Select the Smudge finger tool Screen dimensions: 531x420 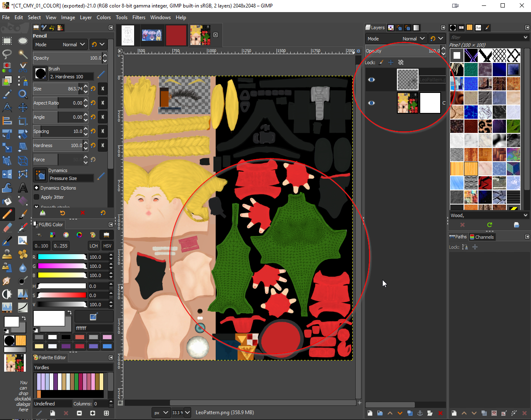pyautogui.click(x=7, y=280)
